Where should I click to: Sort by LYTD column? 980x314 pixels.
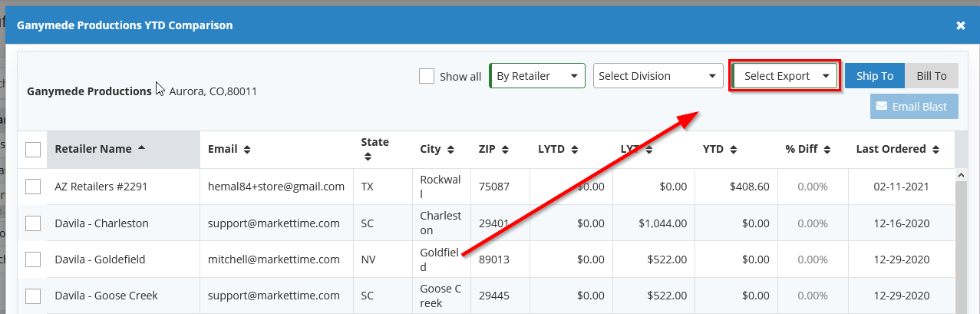click(571, 149)
